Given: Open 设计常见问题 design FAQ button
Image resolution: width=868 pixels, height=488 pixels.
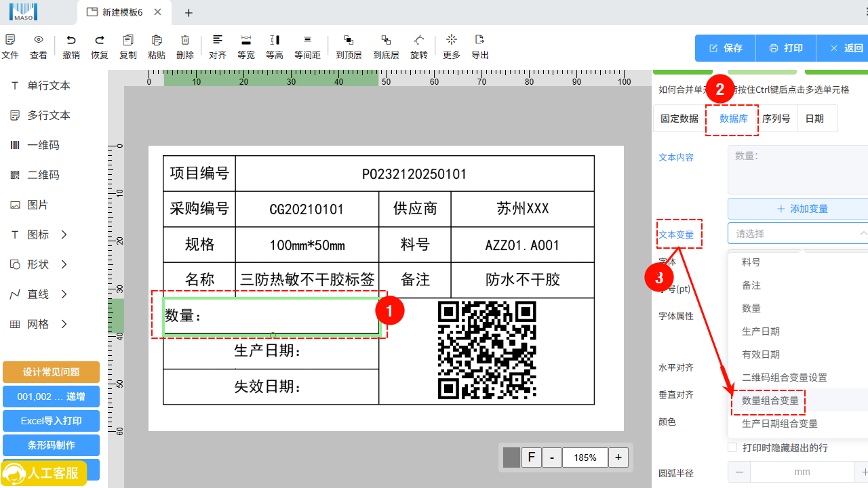Looking at the screenshot, I should pos(51,372).
